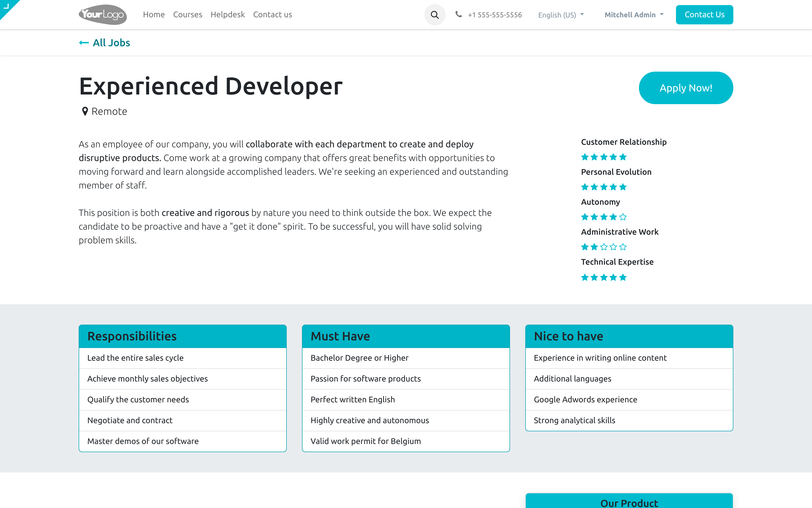This screenshot has width=812, height=508.
Task: Select 'Negotiate and contract' row
Action: click(x=182, y=421)
